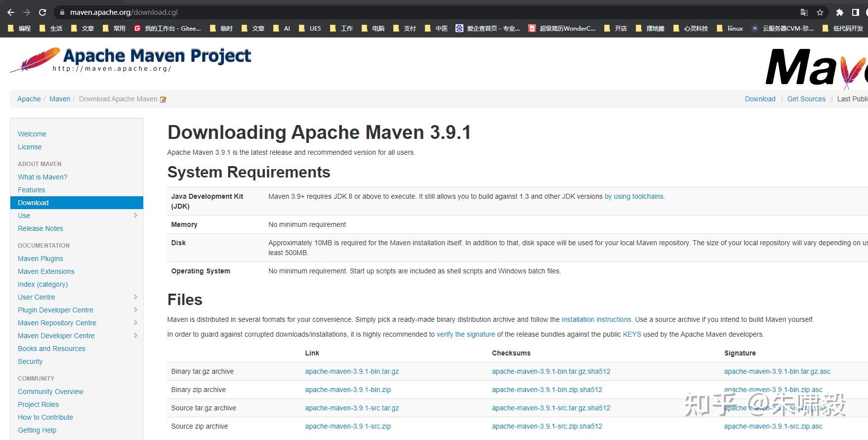Open What is Maven? sidebar item

pyautogui.click(x=42, y=177)
